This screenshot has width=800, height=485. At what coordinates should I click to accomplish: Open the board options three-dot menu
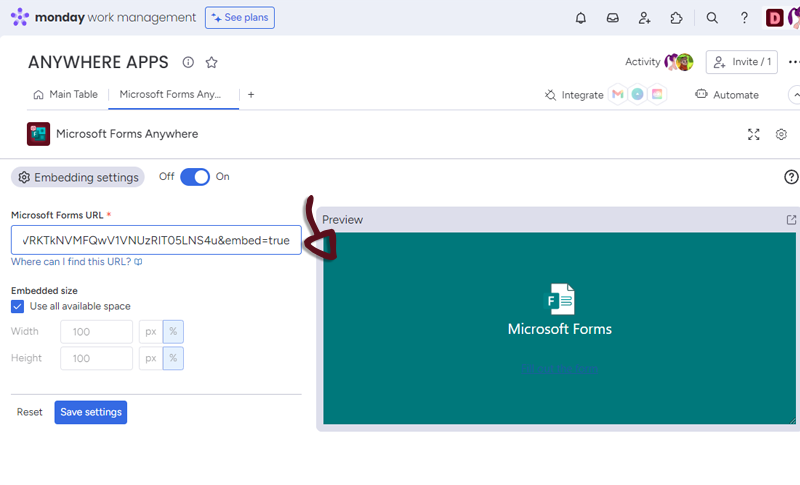(793, 62)
